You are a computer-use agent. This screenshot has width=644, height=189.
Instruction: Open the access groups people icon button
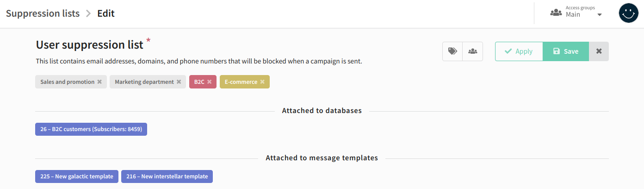472,51
